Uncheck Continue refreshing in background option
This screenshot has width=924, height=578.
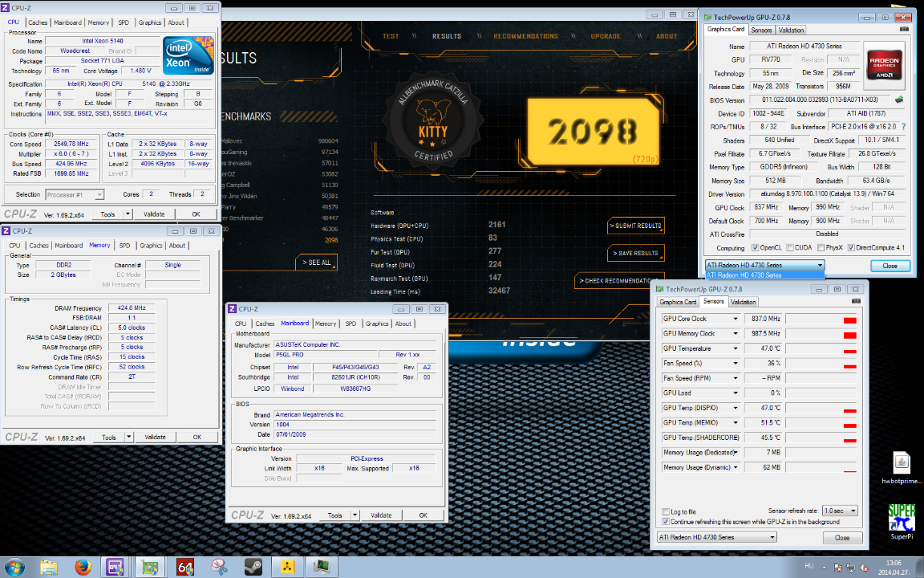[x=665, y=522]
